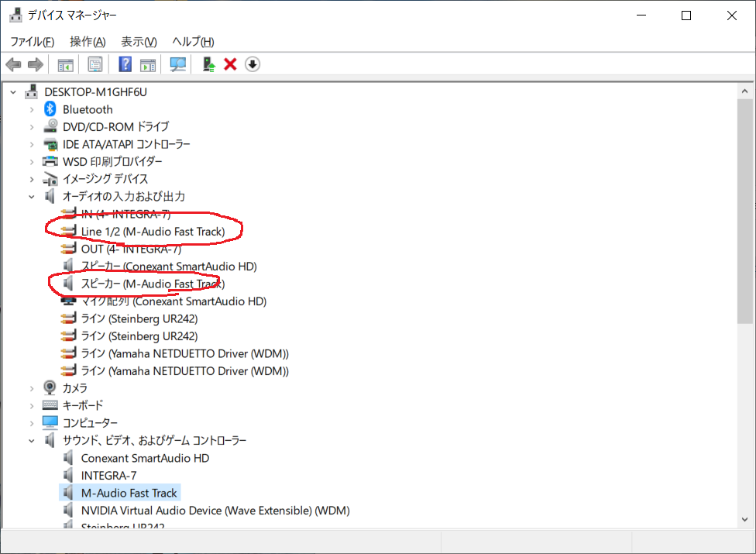The image size is (756, 554).
Task: Collapse the DESKTOP-M1GHF6U root node
Action: click(x=13, y=92)
